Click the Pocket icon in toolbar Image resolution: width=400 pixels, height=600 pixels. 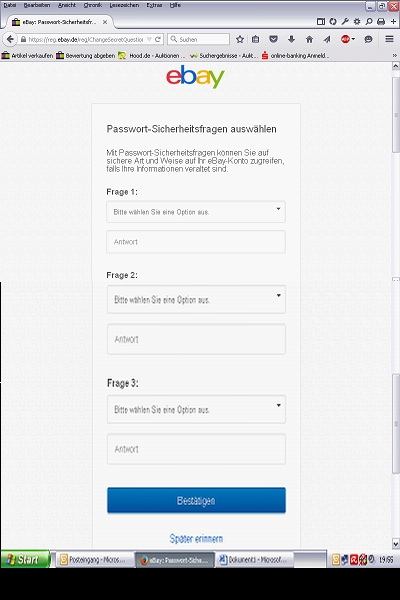(273, 39)
